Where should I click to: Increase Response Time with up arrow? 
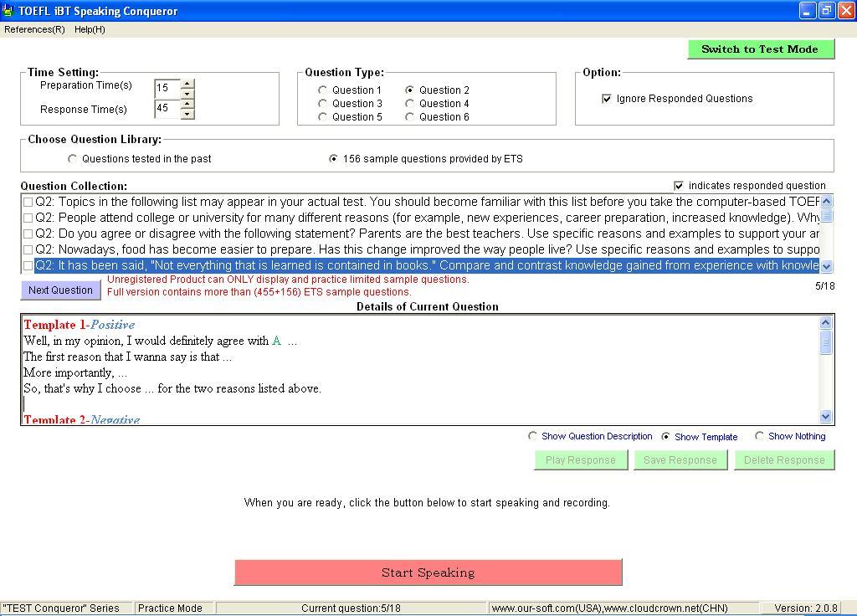(x=187, y=104)
